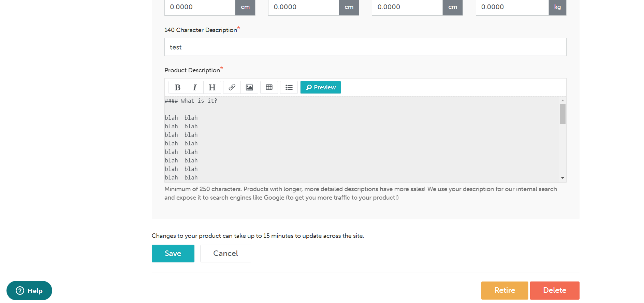
Task: Insert a hyperlink using the link icon
Action: tap(232, 87)
